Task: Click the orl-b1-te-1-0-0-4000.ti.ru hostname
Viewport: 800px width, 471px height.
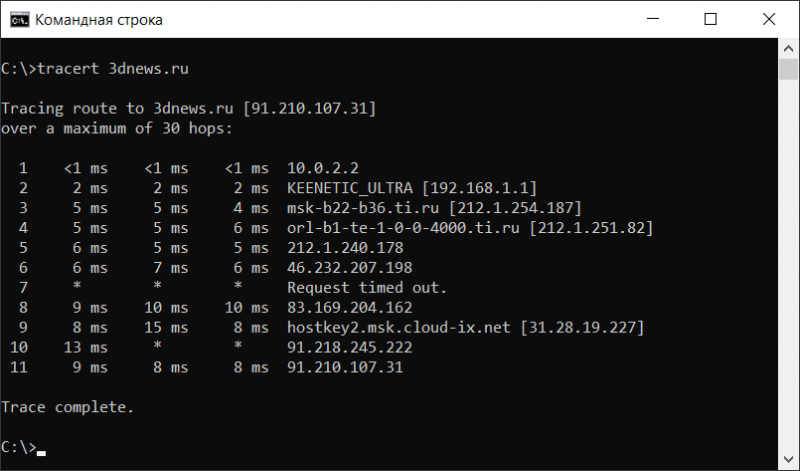Action: point(404,228)
